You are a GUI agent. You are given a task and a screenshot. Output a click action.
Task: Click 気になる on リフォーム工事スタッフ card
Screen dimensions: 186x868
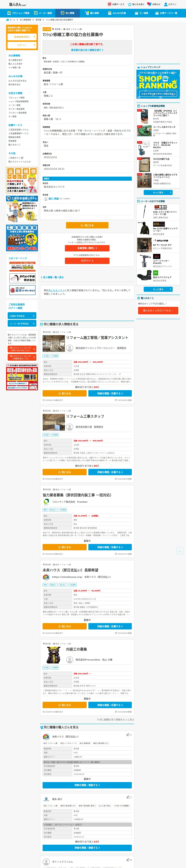pyautogui.click(x=64, y=472)
